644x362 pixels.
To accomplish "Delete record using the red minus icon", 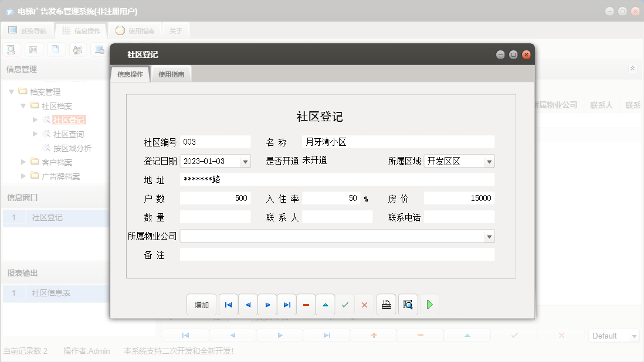I will click(306, 304).
